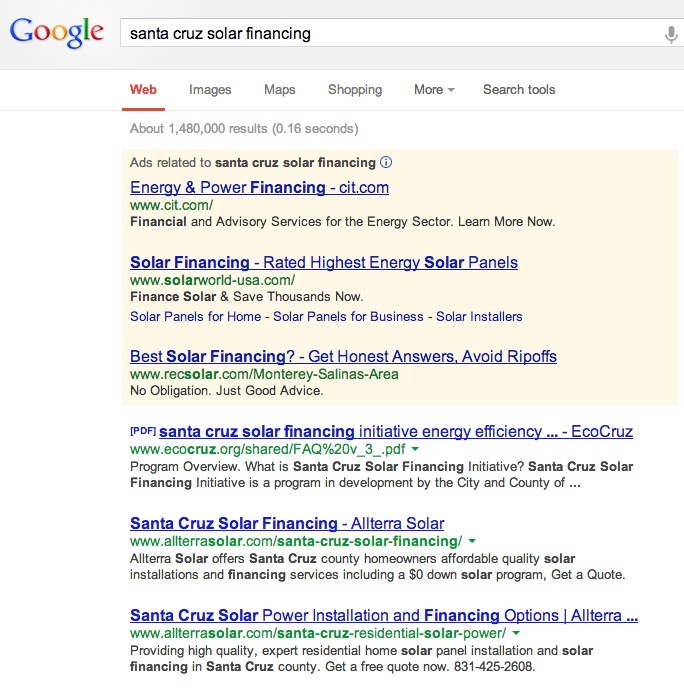This screenshot has width=684, height=699.
Task: Click the PDF tag on EcoCruz result
Action: point(143,431)
